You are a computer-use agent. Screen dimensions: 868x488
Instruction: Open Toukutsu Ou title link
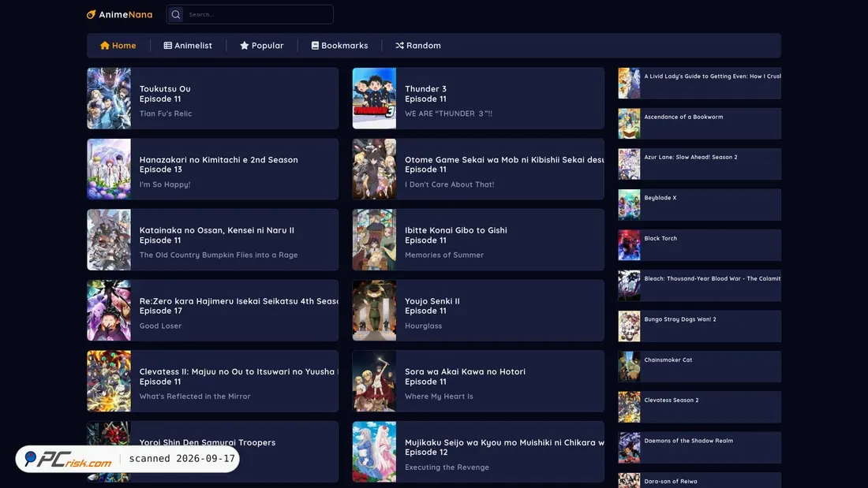coord(165,88)
